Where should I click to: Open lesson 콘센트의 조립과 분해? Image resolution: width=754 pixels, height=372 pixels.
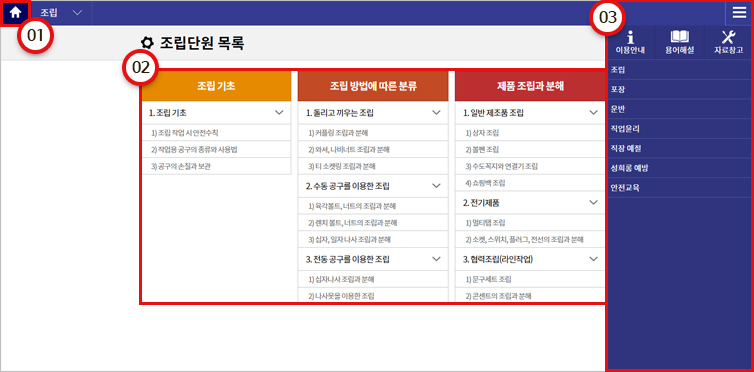click(530, 295)
